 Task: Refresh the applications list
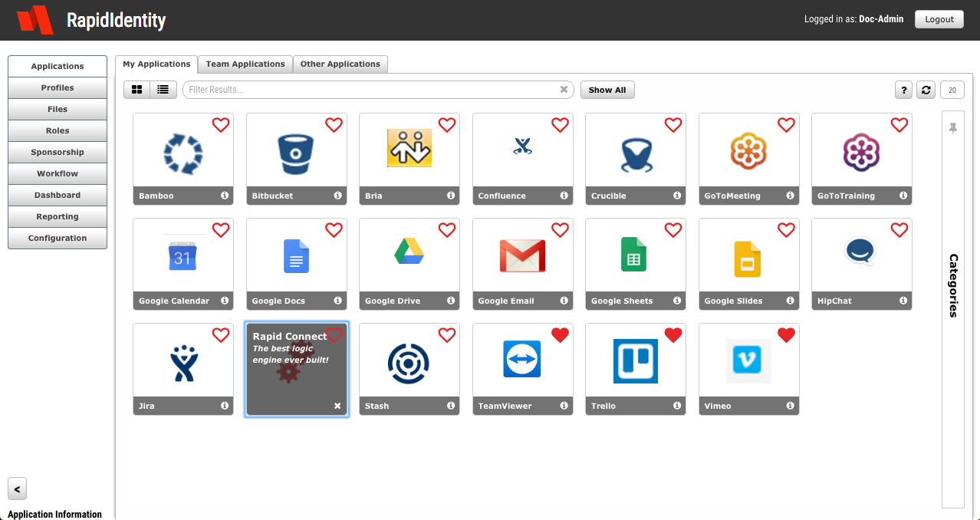point(926,90)
